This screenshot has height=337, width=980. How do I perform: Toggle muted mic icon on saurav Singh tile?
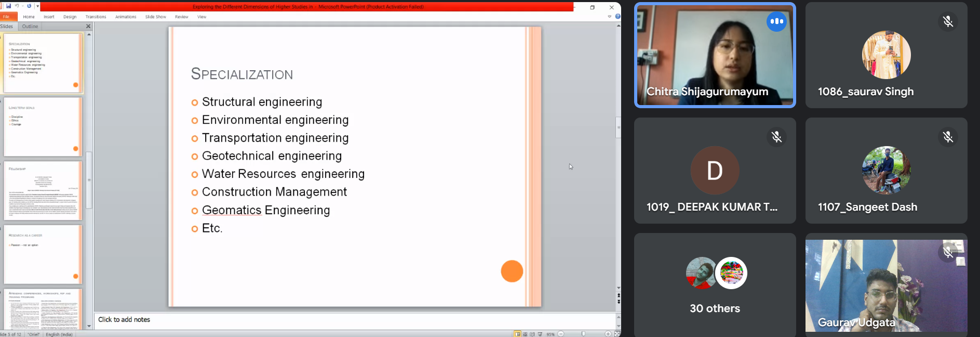(948, 21)
